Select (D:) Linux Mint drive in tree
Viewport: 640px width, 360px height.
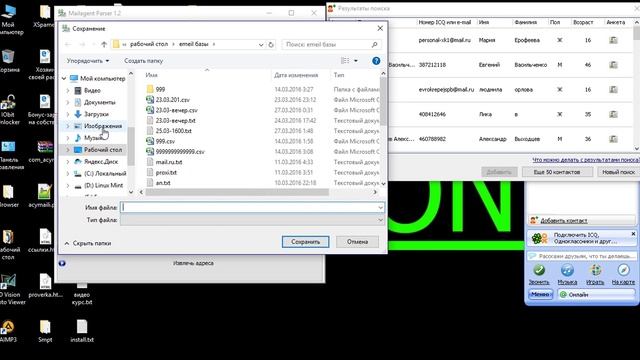click(103, 185)
